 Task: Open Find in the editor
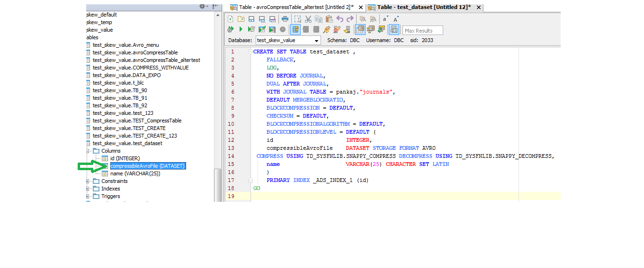363,19
